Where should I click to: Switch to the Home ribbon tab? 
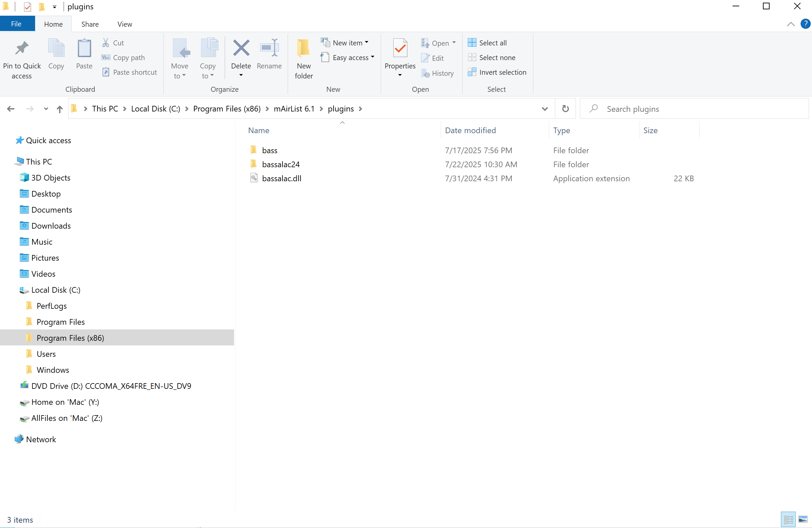[53, 24]
